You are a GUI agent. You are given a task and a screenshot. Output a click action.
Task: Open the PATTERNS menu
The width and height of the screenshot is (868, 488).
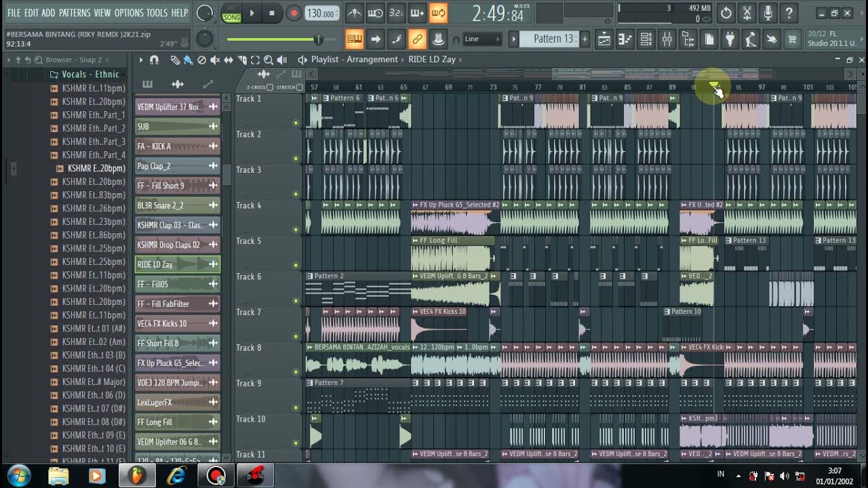(x=75, y=13)
